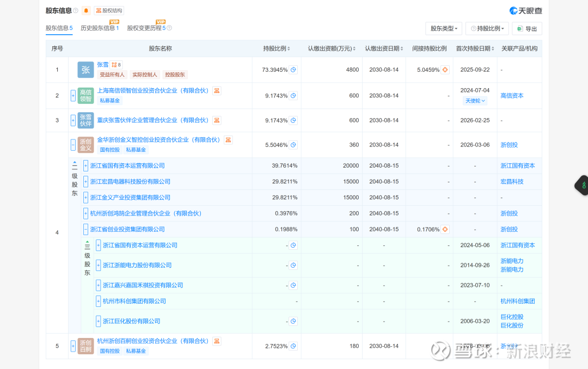Open structure icon next to 上海高信领智创业投资合伙企业
This screenshot has width=588, height=369.
coord(217,91)
